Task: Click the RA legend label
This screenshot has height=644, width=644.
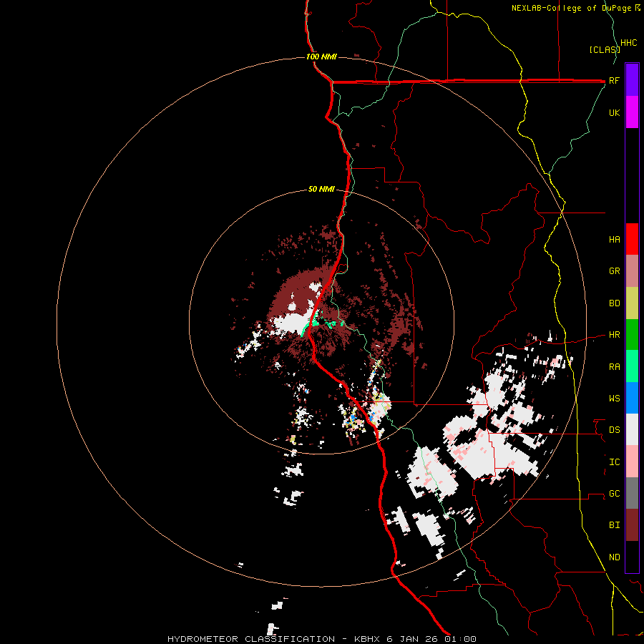Action: 614,366
